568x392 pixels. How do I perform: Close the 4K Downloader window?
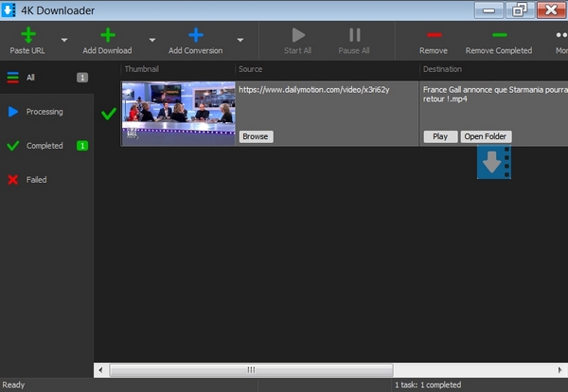pos(551,10)
